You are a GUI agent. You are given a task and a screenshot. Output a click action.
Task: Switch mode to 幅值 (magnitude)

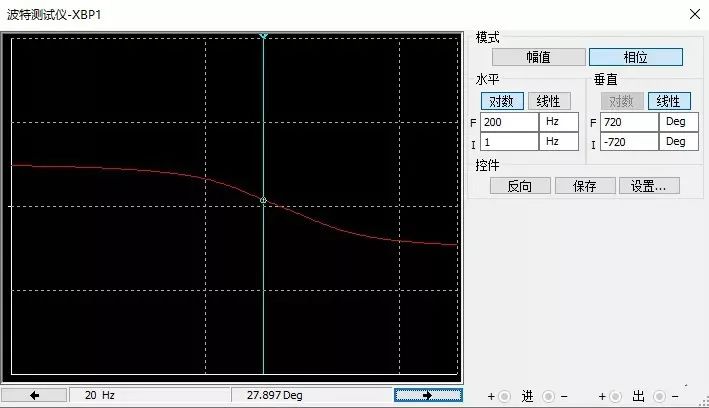(539, 57)
